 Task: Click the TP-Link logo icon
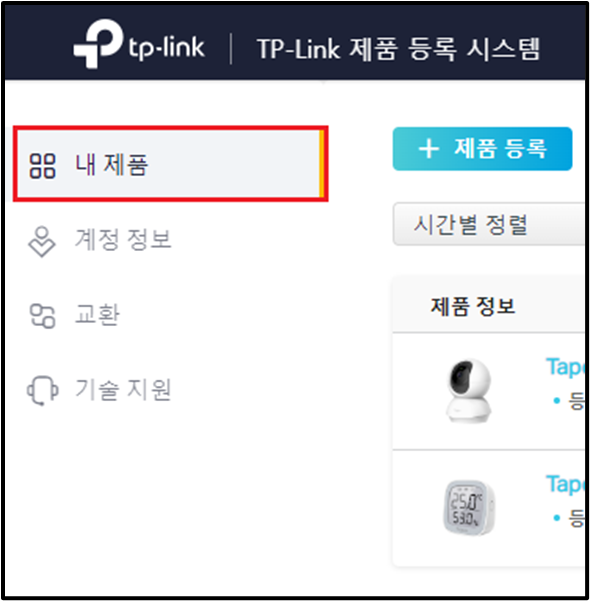tap(99, 43)
